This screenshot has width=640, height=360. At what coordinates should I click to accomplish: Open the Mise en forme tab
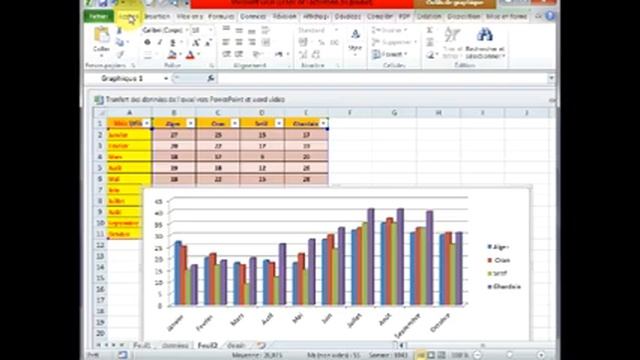click(507, 16)
